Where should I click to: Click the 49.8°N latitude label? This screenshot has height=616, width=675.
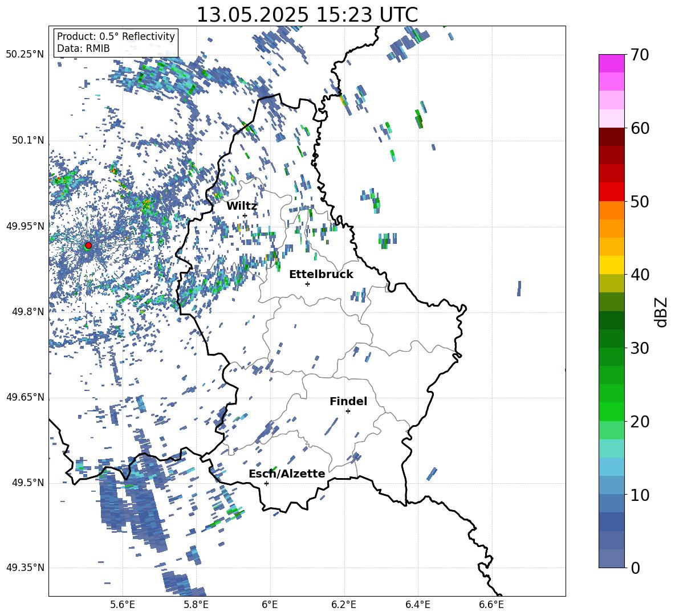pyautogui.click(x=29, y=312)
